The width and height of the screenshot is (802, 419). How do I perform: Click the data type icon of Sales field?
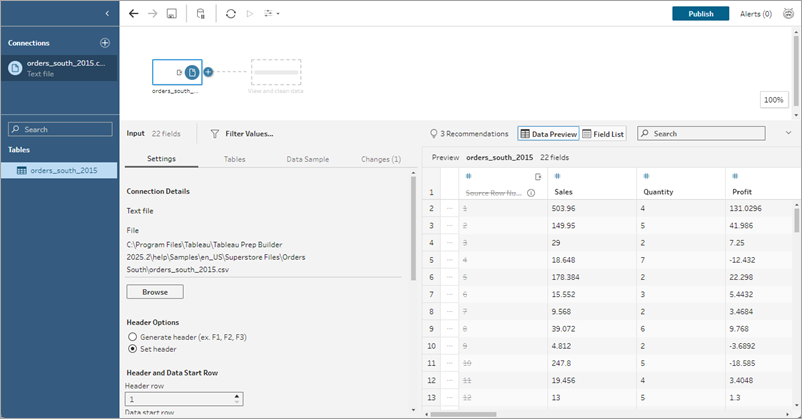point(557,176)
